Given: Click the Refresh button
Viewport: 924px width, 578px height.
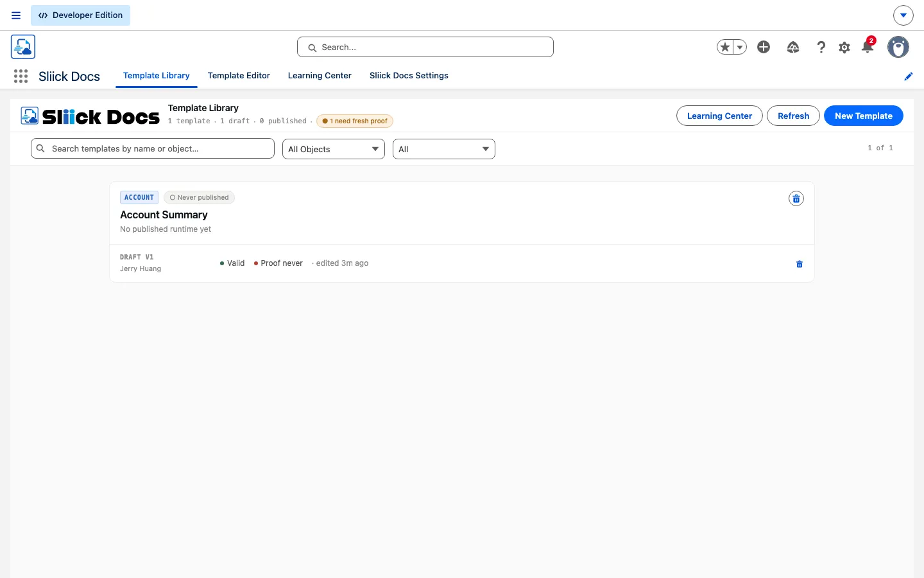Looking at the screenshot, I should coord(793,116).
